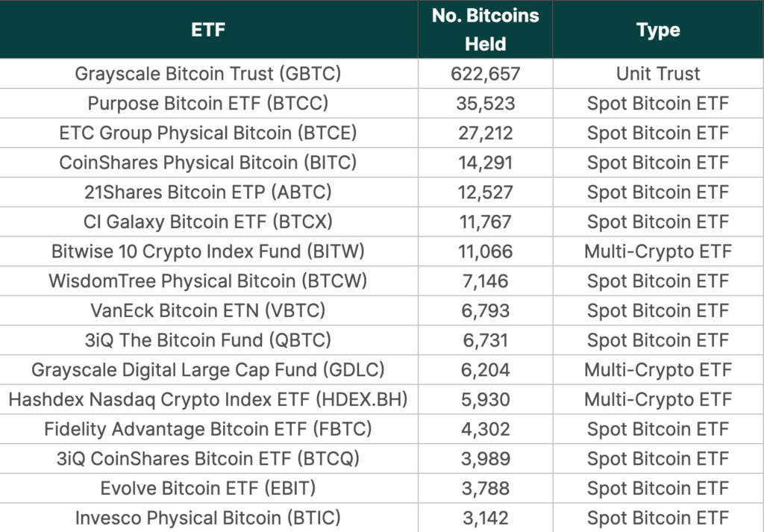Select the Grayscale Bitcoin Trust (GBTC) cell
Viewport: 764px width, 532px height.
[208, 74]
